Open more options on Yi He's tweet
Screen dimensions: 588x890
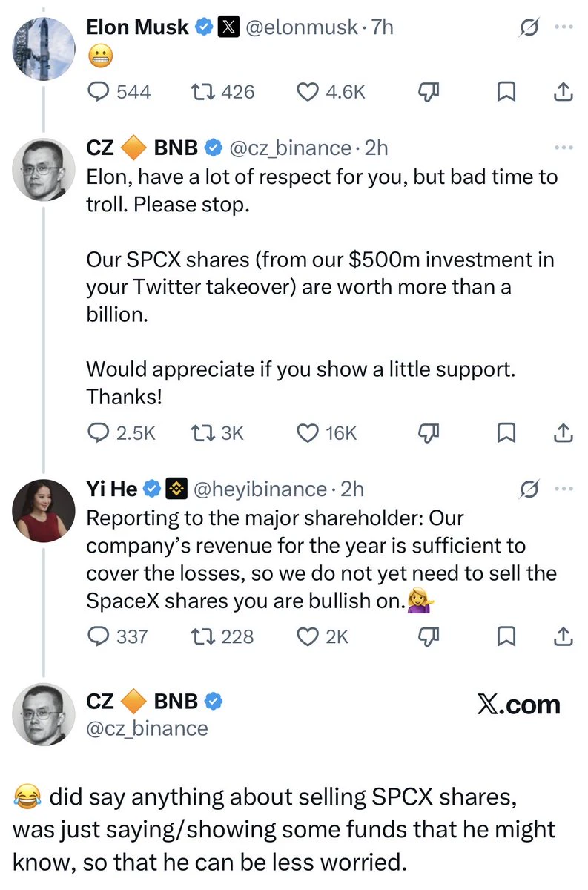pyautogui.click(x=564, y=489)
